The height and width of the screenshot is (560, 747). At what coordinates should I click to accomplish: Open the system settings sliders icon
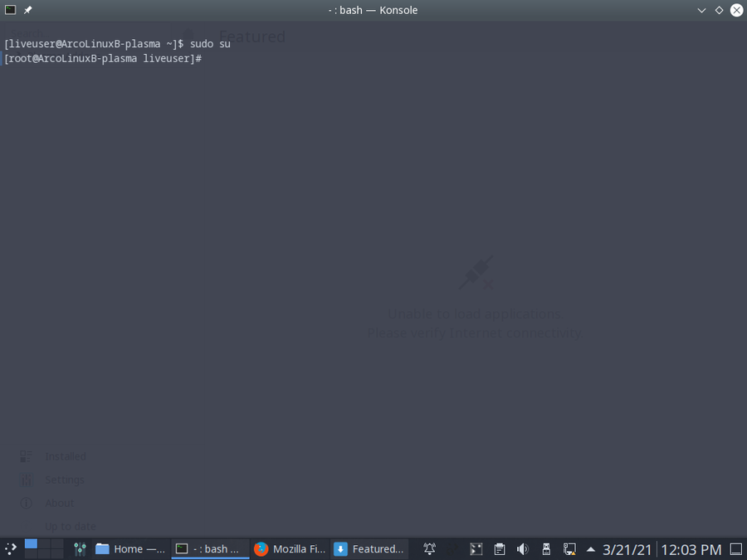tap(80, 549)
